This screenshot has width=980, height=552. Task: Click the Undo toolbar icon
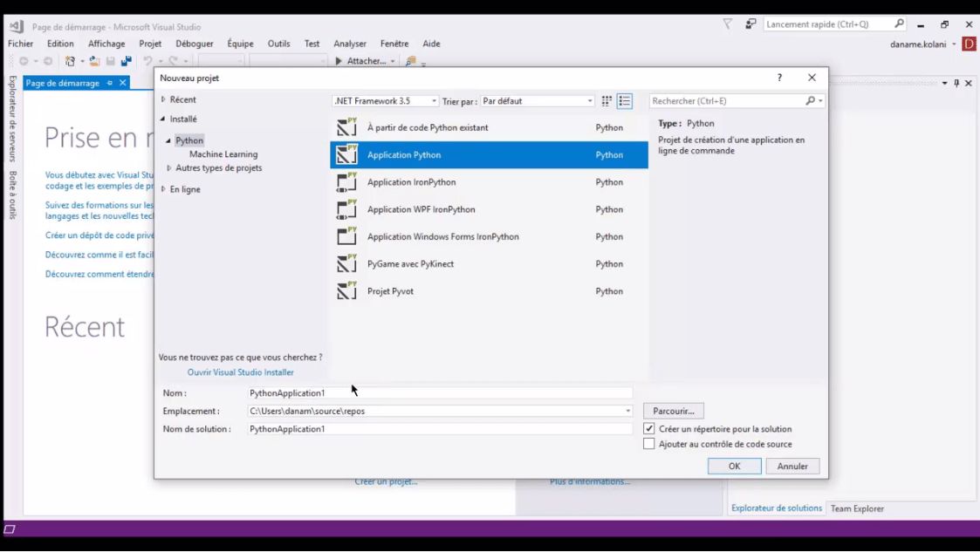148,61
